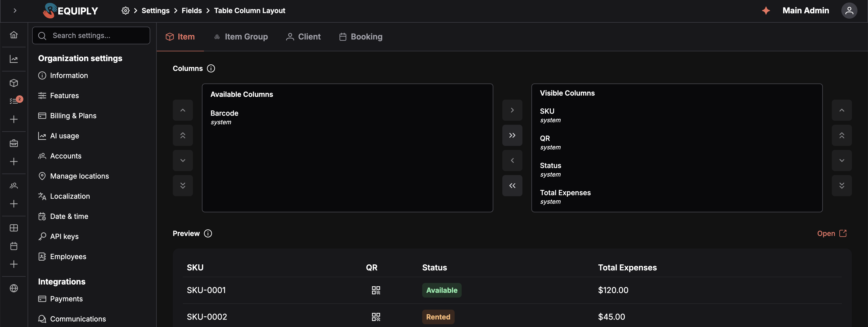Open the globe icon in left rail
Viewport: 868px width, 327px height.
point(14,288)
